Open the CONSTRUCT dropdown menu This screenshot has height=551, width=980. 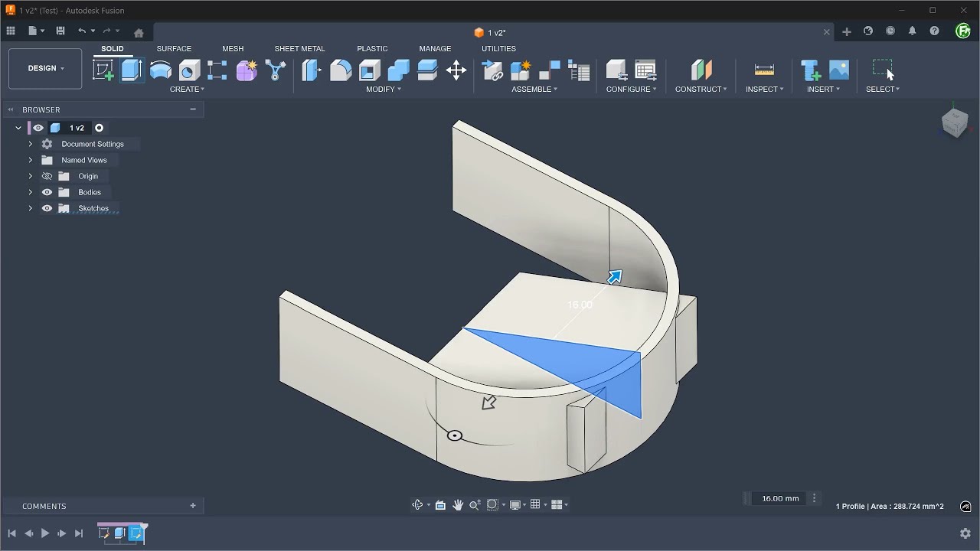click(701, 90)
